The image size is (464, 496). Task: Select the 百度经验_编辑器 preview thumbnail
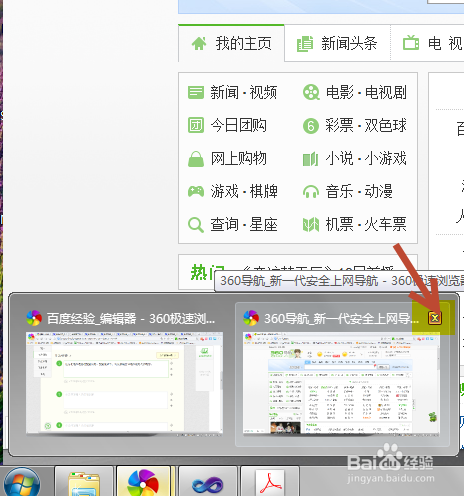click(124, 384)
